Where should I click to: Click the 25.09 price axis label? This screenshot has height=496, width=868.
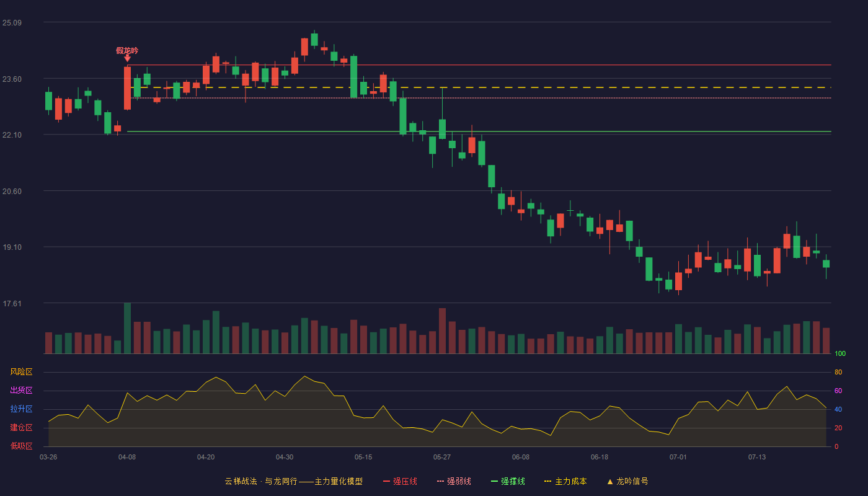(12, 23)
